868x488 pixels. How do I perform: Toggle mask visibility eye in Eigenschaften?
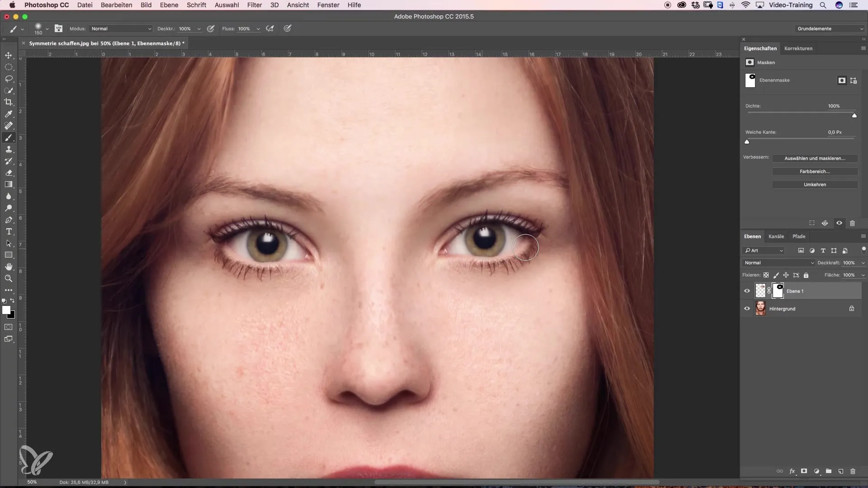click(839, 223)
